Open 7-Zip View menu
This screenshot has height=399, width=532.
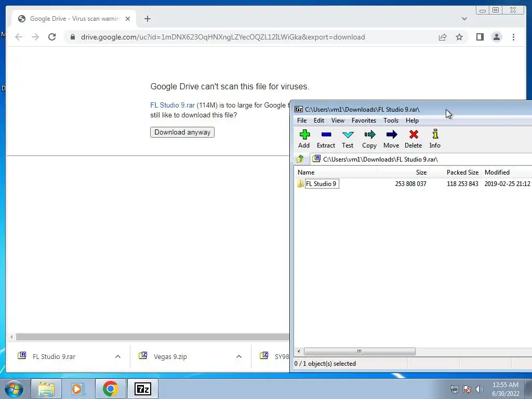[338, 121]
